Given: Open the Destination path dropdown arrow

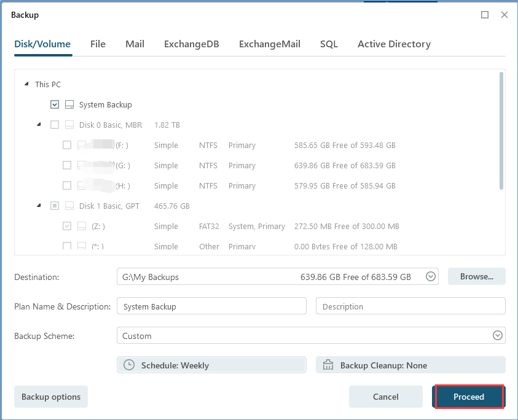Looking at the screenshot, I should (431, 277).
